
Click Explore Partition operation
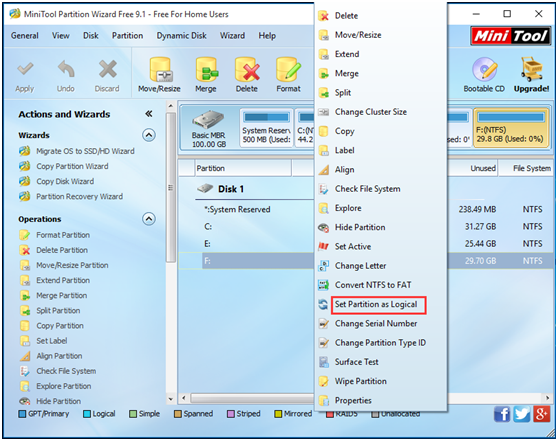pyautogui.click(x=64, y=386)
